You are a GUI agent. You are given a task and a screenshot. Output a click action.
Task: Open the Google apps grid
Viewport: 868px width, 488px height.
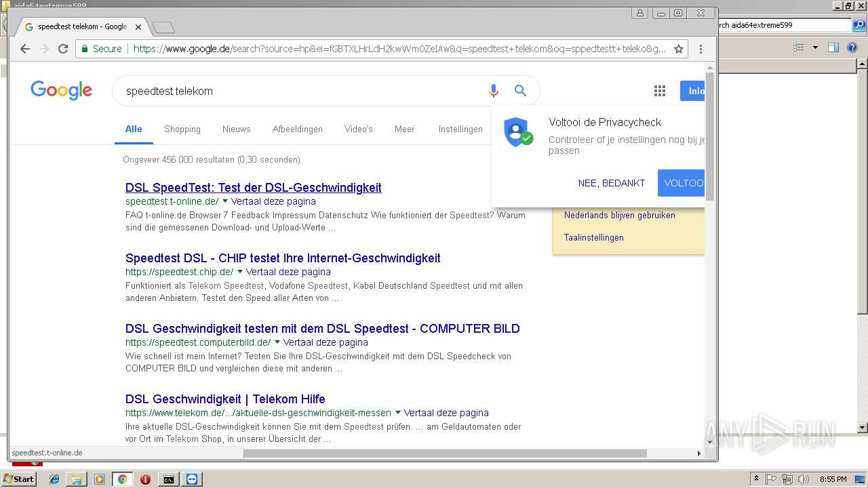pyautogui.click(x=659, y=91)
